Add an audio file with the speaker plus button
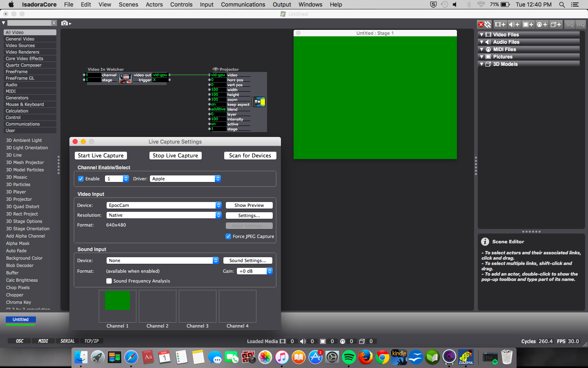This screenshot has height=368, width=588. (x=514, y=25)
